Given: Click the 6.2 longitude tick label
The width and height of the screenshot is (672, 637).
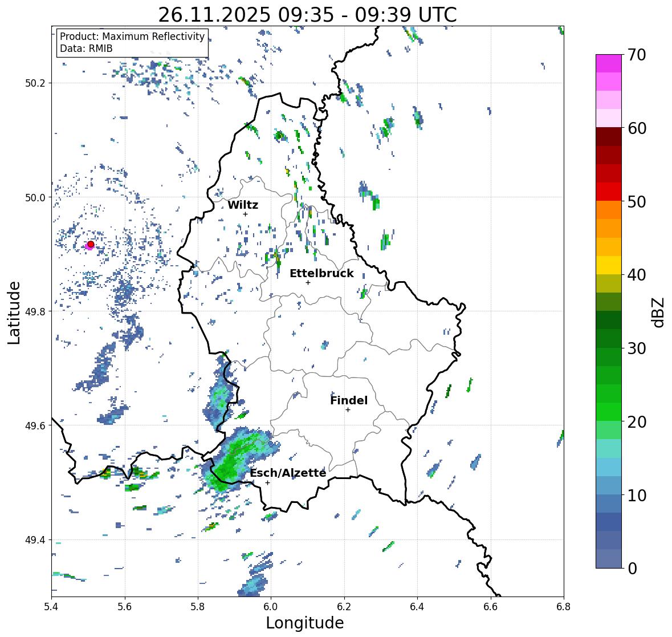Looking at the screenshot, I should pyautogui.click(x=344, y=607).
